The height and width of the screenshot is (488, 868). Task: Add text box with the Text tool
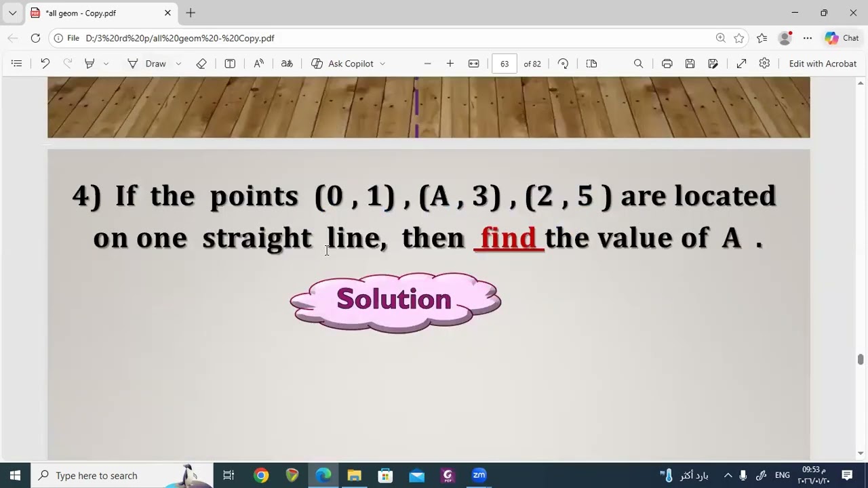pyautogui.click(x=230, y=64)
